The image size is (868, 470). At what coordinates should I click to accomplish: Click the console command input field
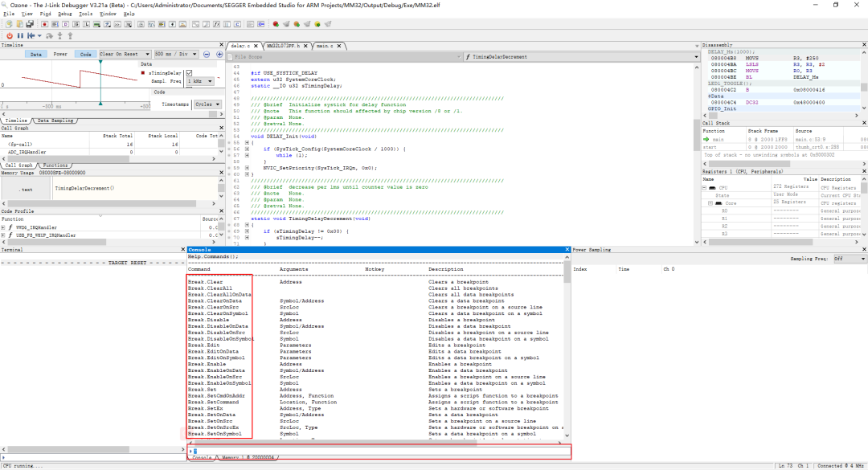[x=380, y=452]
